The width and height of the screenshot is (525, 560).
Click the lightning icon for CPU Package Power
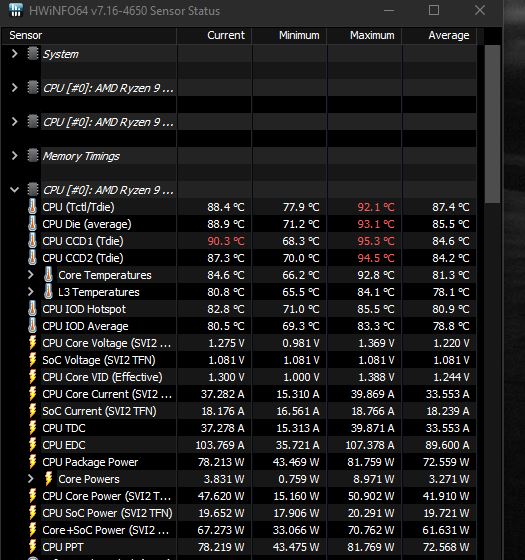pyautogui.click(x=32, y=461)
